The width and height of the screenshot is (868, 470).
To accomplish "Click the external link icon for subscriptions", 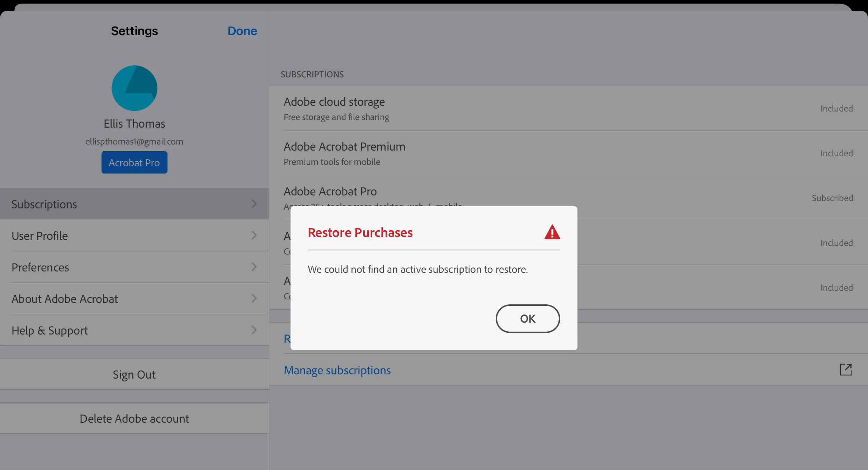I will click(845, 370).
